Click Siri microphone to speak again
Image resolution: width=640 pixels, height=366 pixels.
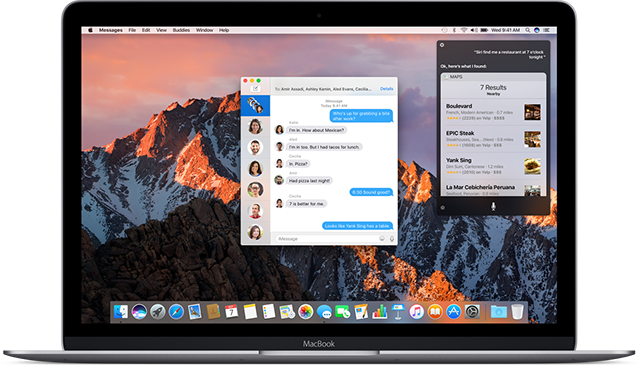(493, 206)
